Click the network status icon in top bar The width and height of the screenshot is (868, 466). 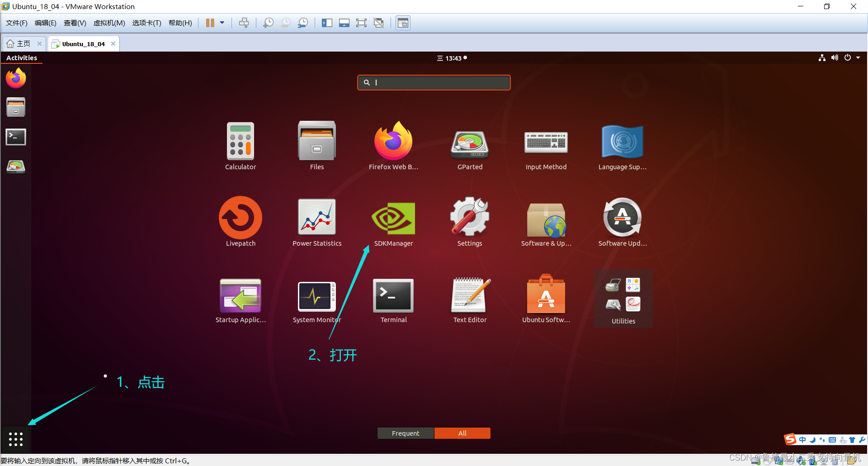[x=822, y=58]
